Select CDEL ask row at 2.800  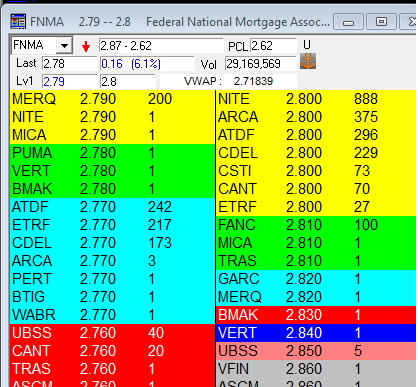pos(317,153)
